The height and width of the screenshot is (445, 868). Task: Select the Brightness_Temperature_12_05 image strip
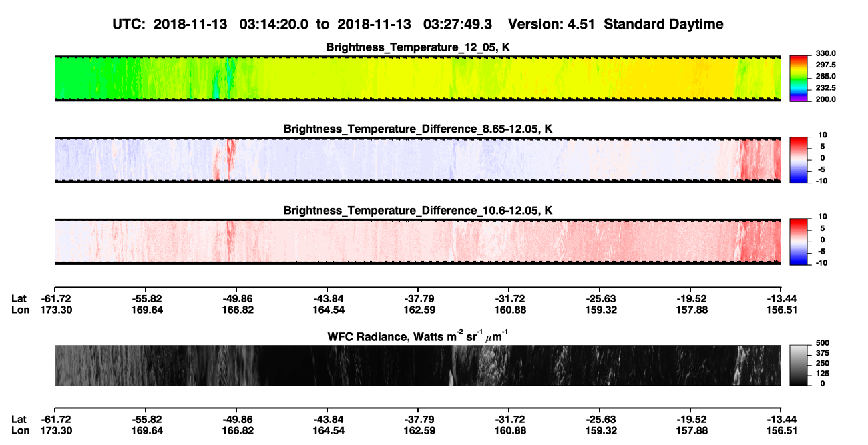tap(417, 79)
